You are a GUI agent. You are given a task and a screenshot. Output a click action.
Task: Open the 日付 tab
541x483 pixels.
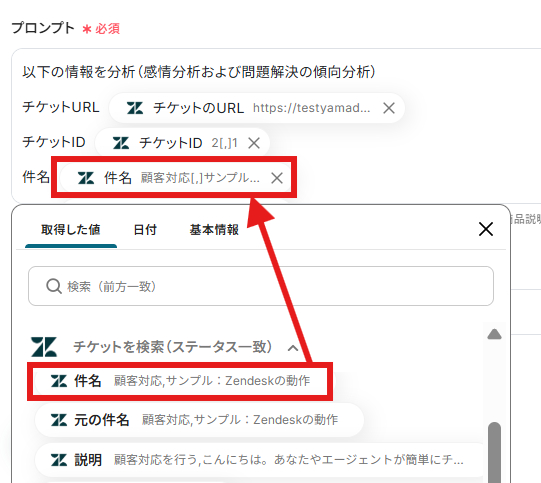[145, 230]
